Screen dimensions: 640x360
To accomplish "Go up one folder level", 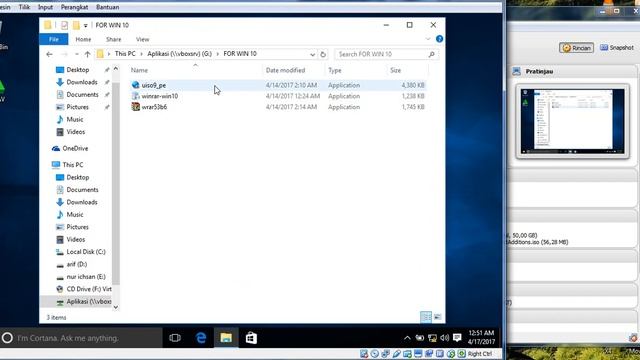I will point(87,54).
